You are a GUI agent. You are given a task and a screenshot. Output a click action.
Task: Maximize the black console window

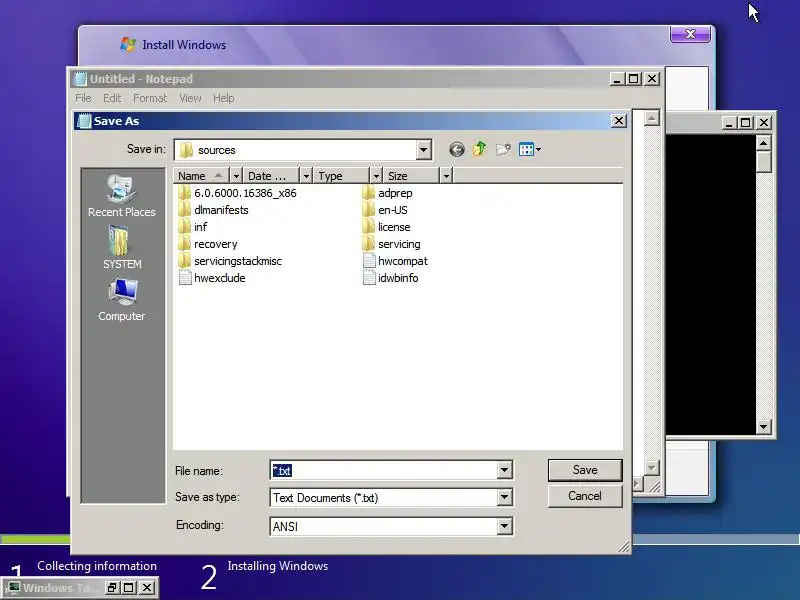(745, 122)
